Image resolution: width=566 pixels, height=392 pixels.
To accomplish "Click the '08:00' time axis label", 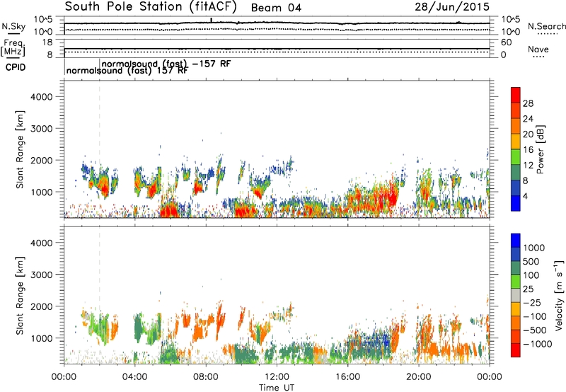I will (205, 377).
